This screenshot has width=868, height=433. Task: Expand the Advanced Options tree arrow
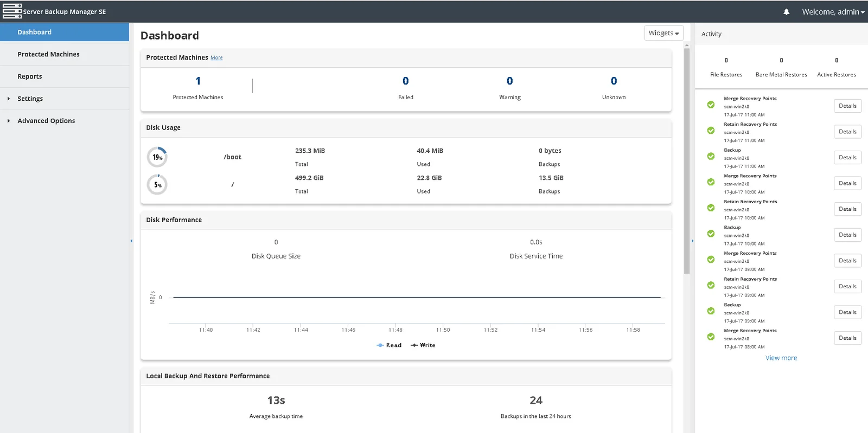click(x=8, y=121)
